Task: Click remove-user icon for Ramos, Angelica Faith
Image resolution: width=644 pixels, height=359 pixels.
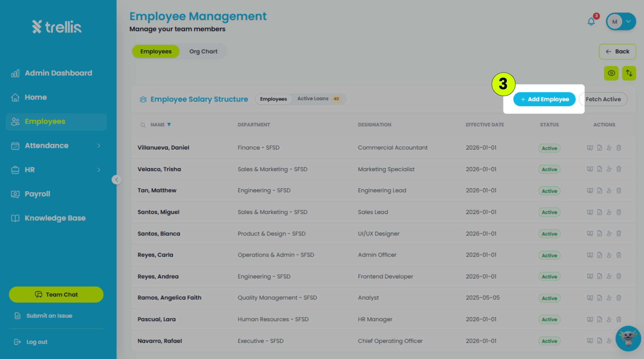Action: pos(609,298)
